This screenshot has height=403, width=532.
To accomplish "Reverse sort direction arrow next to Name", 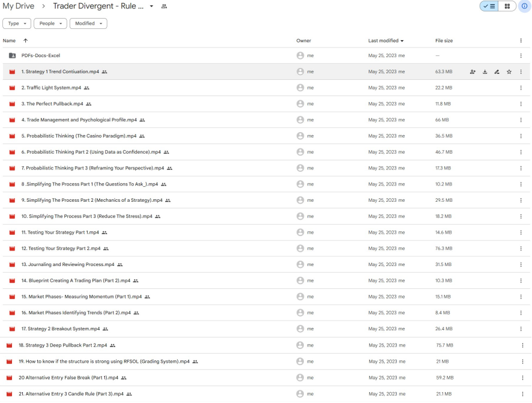I will pyautogui.click(x=25, y=41).
